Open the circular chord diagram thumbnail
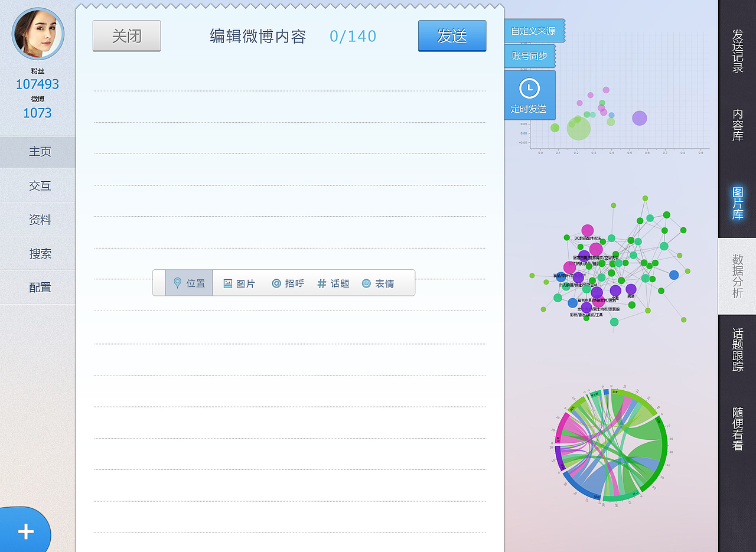This screenshot has width=756, height=552. pyautogui.click(x=612, y=445)
